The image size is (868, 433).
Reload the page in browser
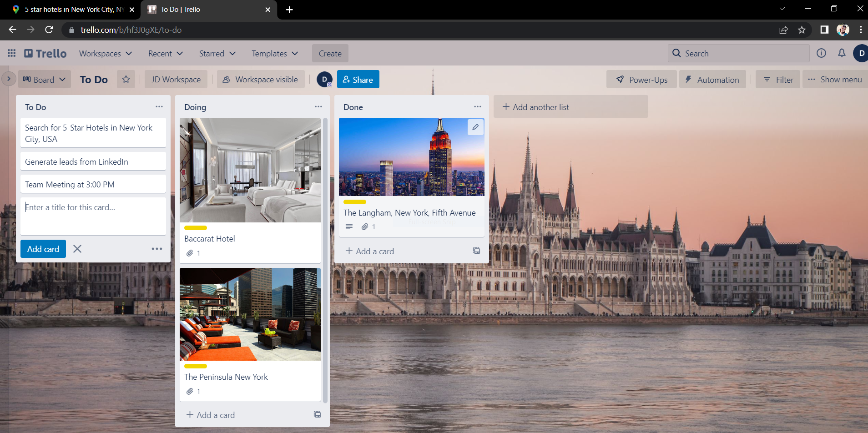click(x=49, y=30)
